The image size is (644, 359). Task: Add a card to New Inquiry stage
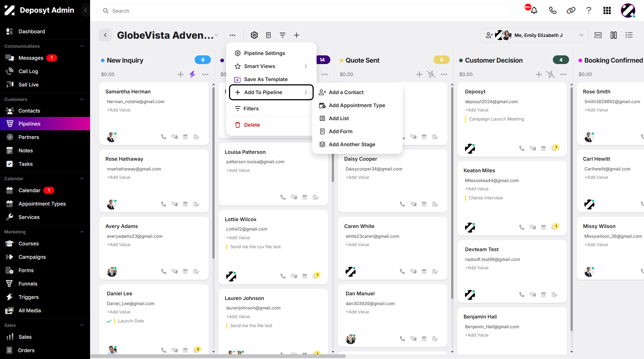[181, 74]
